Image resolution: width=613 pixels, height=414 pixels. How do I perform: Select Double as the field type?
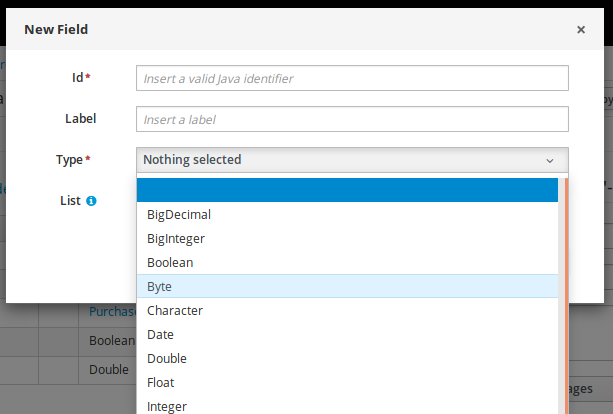(x=167, y=359)
